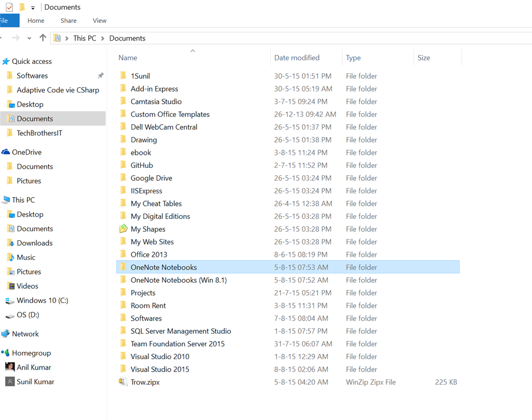Open Pictures under OneDrive
The image size is (532, 420).
click(x=29, y=181)
